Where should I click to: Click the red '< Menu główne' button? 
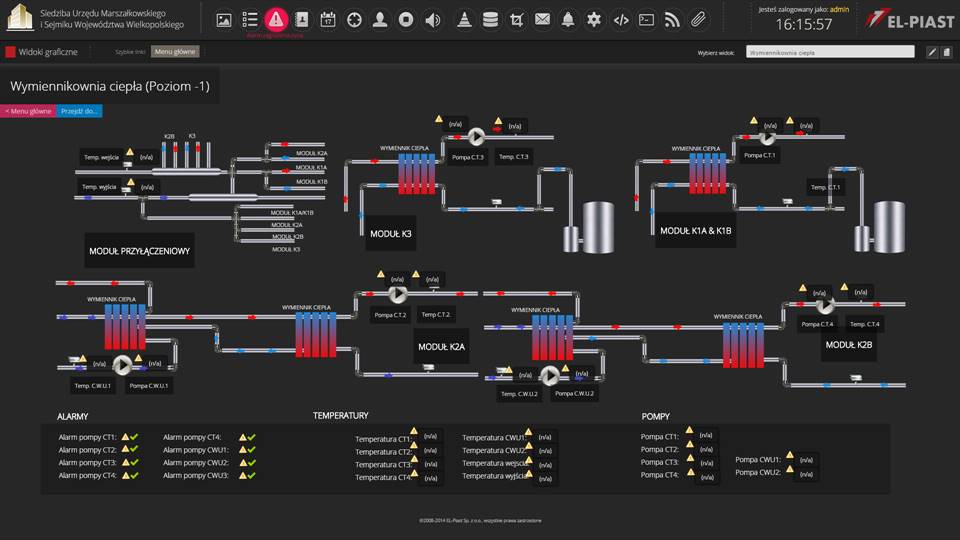click(28, 111)
